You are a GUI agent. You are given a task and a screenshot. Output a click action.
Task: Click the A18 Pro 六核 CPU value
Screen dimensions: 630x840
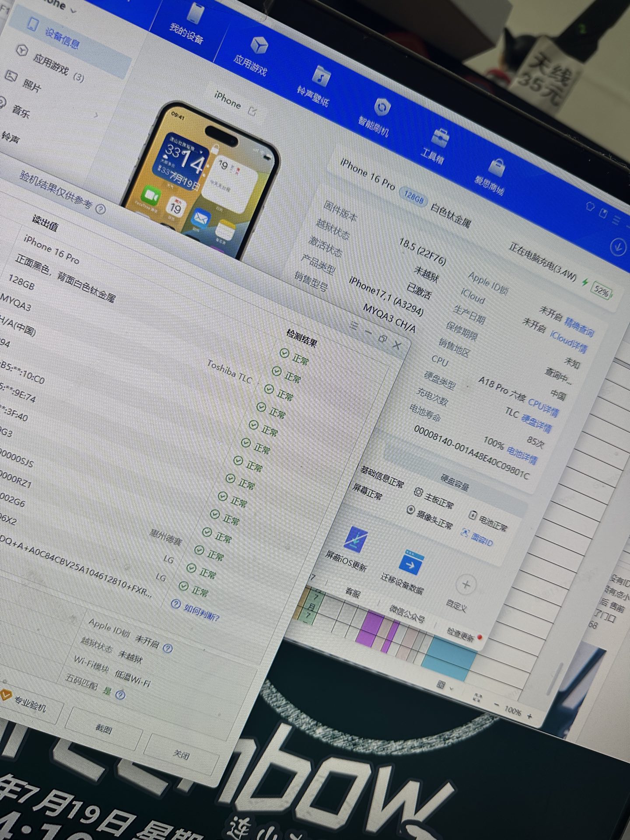point(501,389)
